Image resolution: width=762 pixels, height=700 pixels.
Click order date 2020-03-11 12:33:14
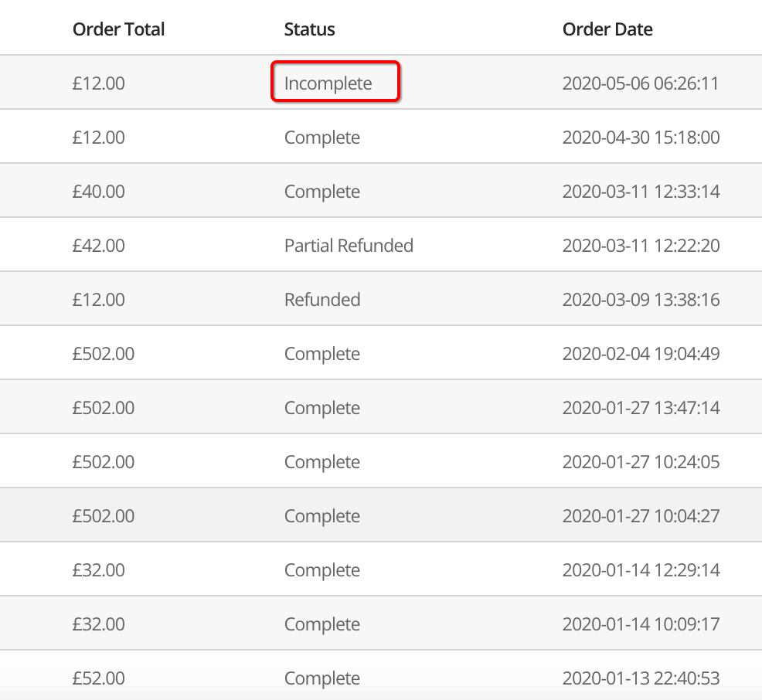tap(641, 192)
